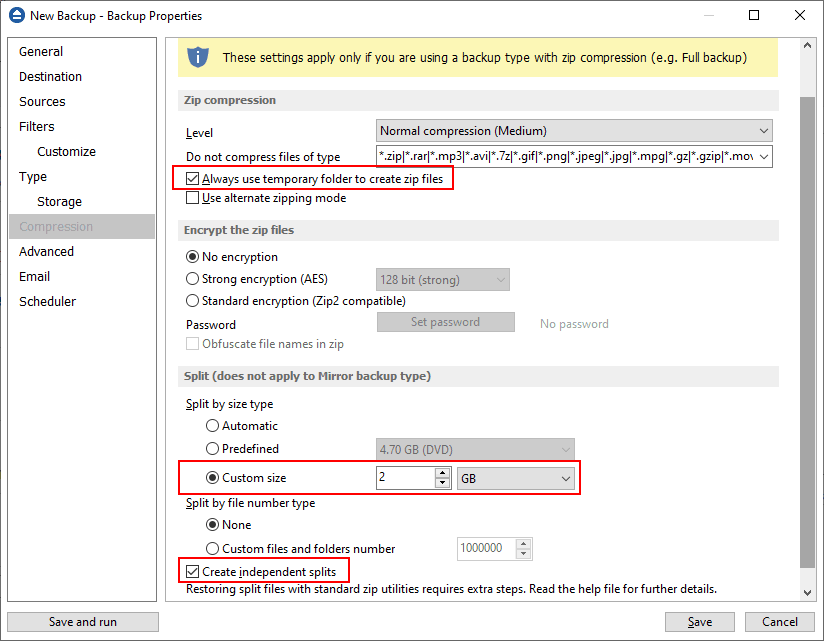824x641 pixels.
Task: Open the 4.70 GB (DVD) predefined dropdown
Action: (475, 450)
